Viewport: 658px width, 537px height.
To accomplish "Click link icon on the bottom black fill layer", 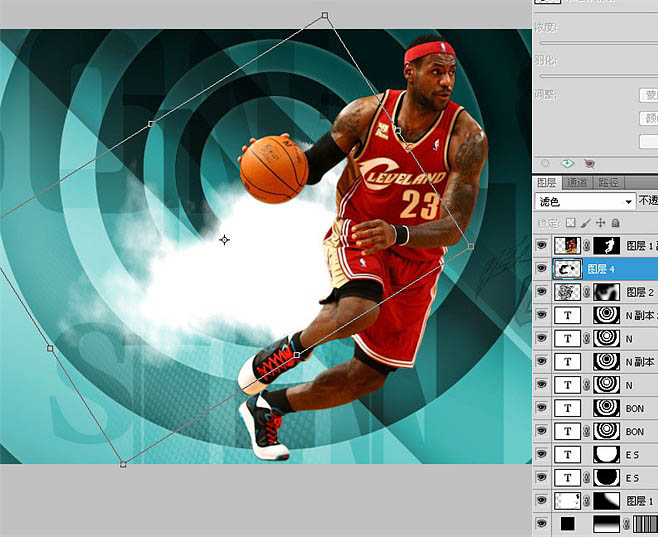I will [x=626, y=524].
